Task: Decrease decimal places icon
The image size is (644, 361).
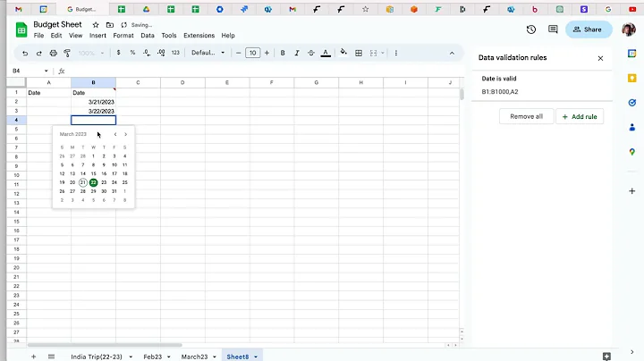Action: tap(147, 53)
